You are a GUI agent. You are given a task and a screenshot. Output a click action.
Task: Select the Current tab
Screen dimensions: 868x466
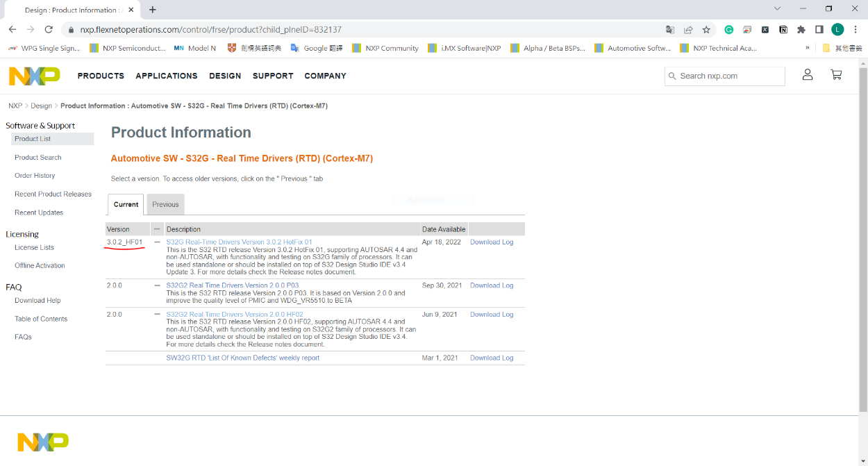pos(126,204)
